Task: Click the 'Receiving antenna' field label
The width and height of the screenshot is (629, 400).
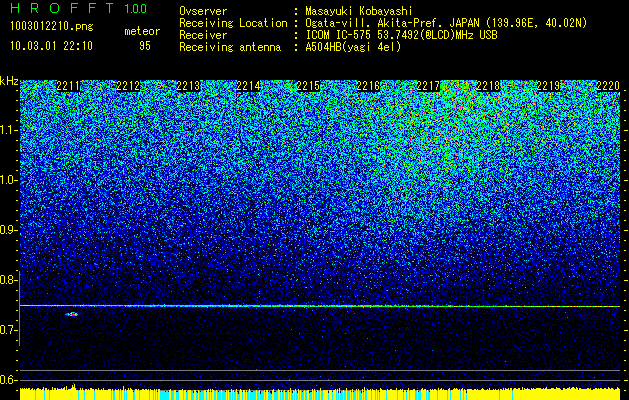Action: click(230, 47)
